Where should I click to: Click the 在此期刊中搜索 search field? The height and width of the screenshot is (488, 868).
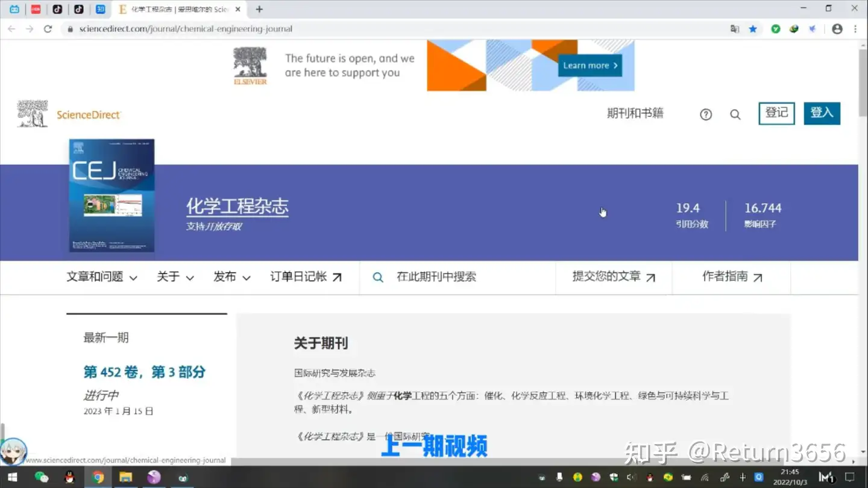point(458,277)
